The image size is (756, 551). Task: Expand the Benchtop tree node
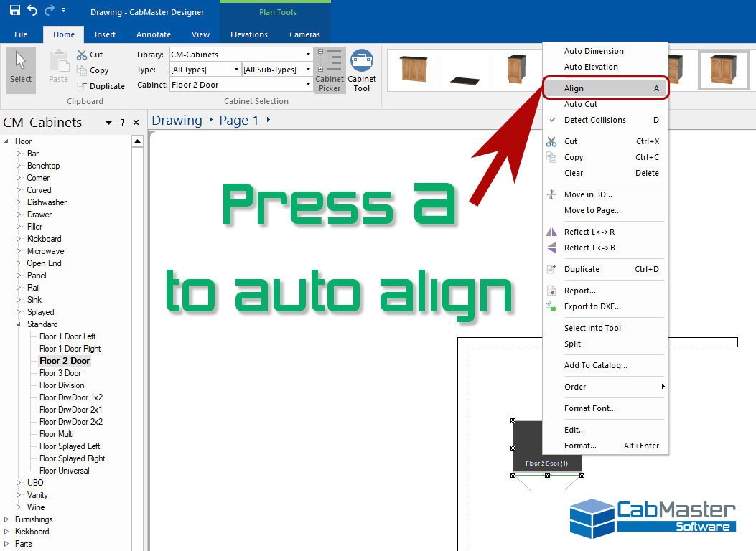click(x=19, y=166)
